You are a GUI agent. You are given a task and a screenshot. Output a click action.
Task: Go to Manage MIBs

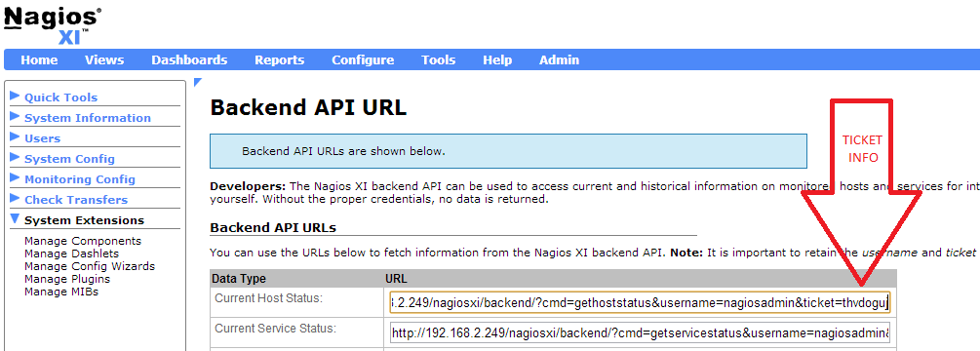[61, 292]
